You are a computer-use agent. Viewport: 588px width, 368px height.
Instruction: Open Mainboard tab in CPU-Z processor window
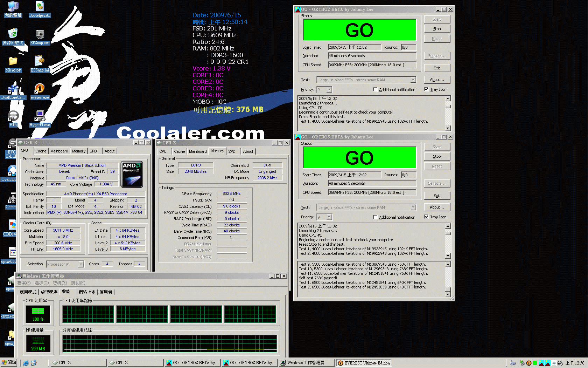pos(59,151)
